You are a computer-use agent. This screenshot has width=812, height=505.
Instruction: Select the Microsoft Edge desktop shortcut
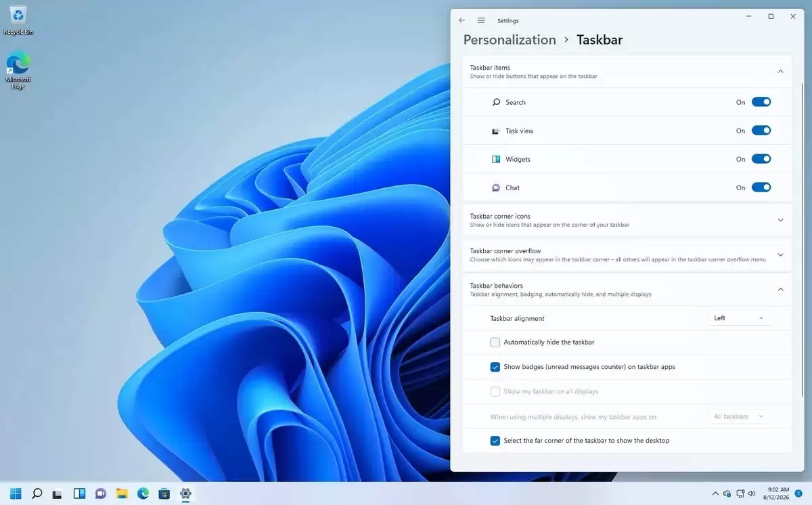coord(18,72)
